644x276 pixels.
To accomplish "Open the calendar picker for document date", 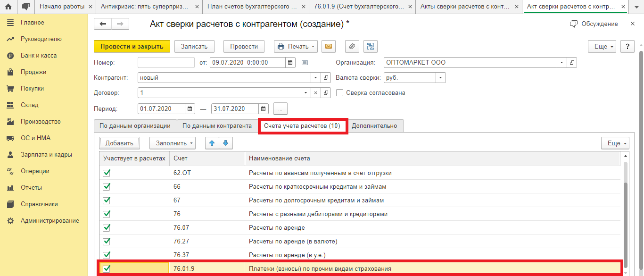I will pos(290,62).
